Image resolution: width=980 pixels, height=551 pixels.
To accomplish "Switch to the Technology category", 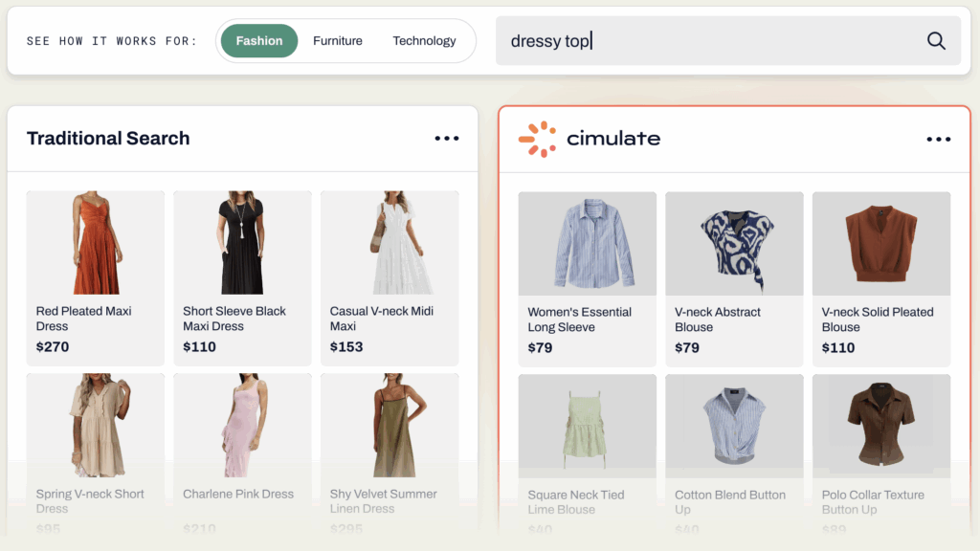I will tap(424, 41).
